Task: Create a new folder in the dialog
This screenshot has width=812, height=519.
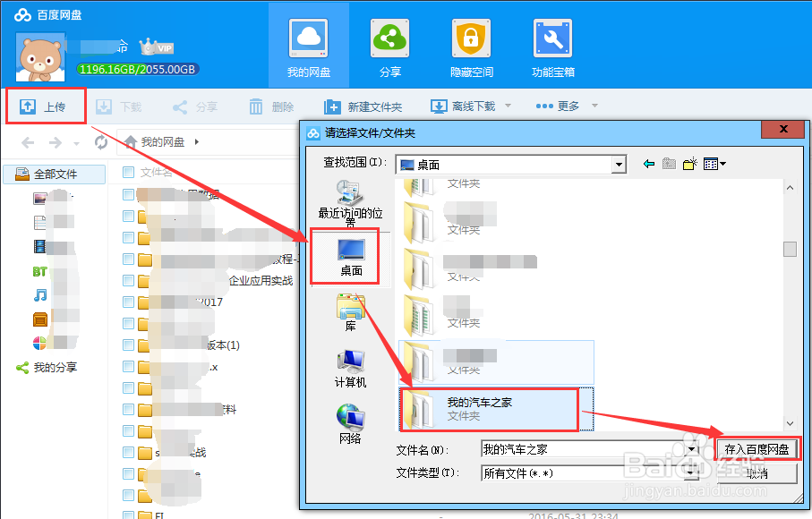Action: pos(689,164)
